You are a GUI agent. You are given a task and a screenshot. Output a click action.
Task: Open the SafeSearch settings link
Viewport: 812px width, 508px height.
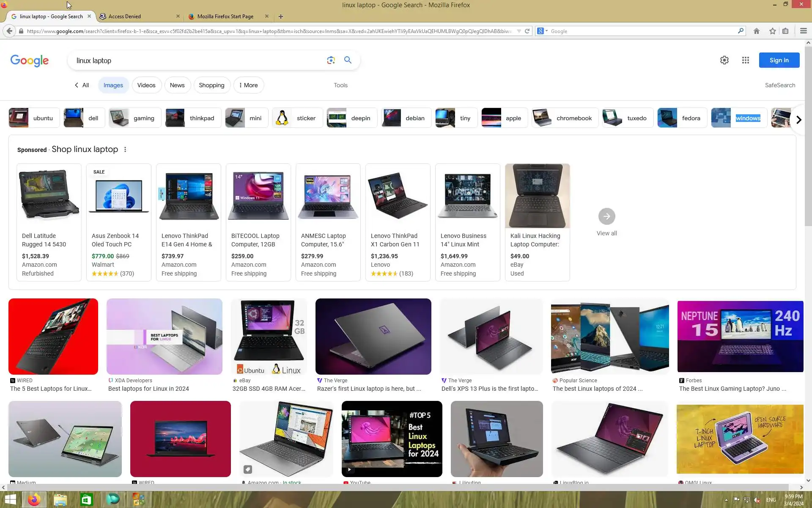(779, 85)
